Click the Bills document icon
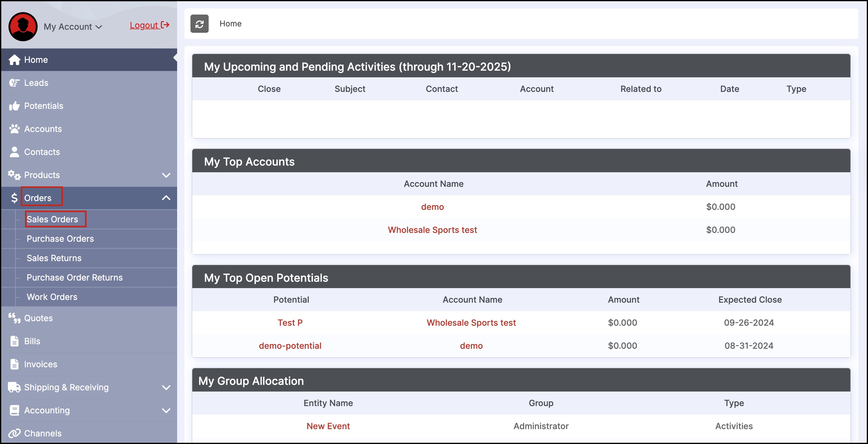This screenshot has width=868, height=444. tap(14, 341)
